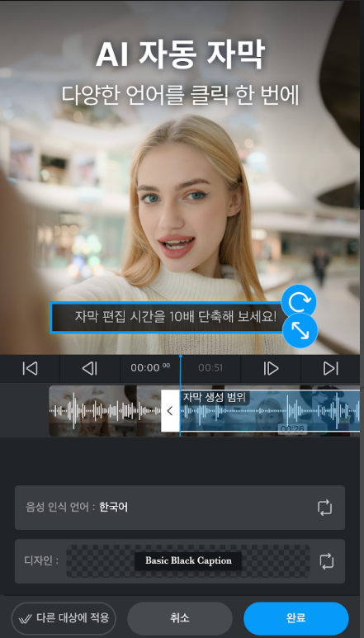Click the left chevron handle of the subtitle range

click(170, 411)
